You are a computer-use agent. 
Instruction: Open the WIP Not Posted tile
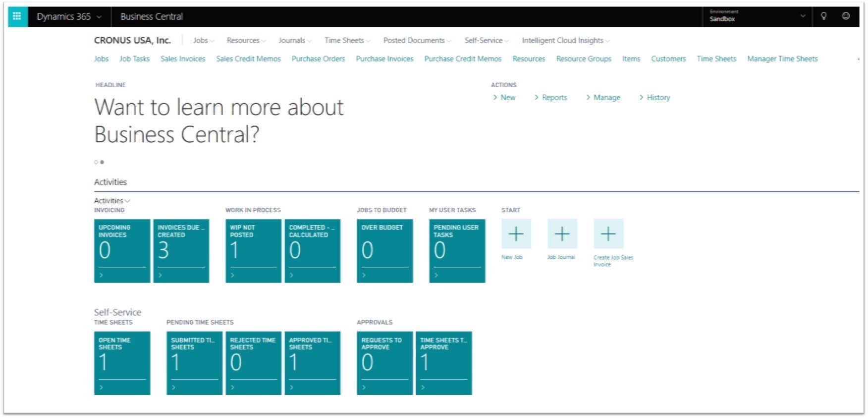pos(253,250)
